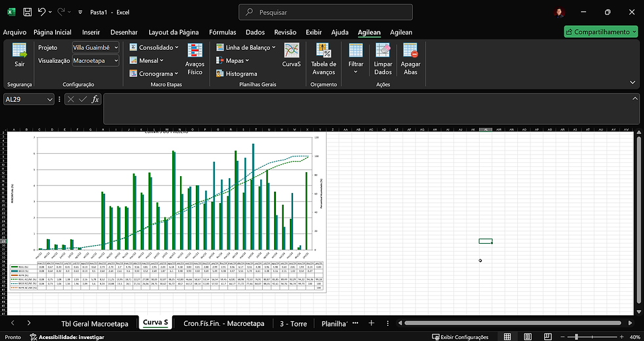Click the Name Box showing AL29

[x=28, y=99]
